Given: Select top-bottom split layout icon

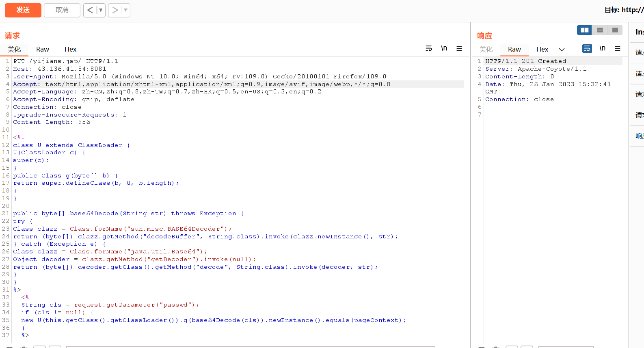Looking at the screenshot, I should pos(600,30).
